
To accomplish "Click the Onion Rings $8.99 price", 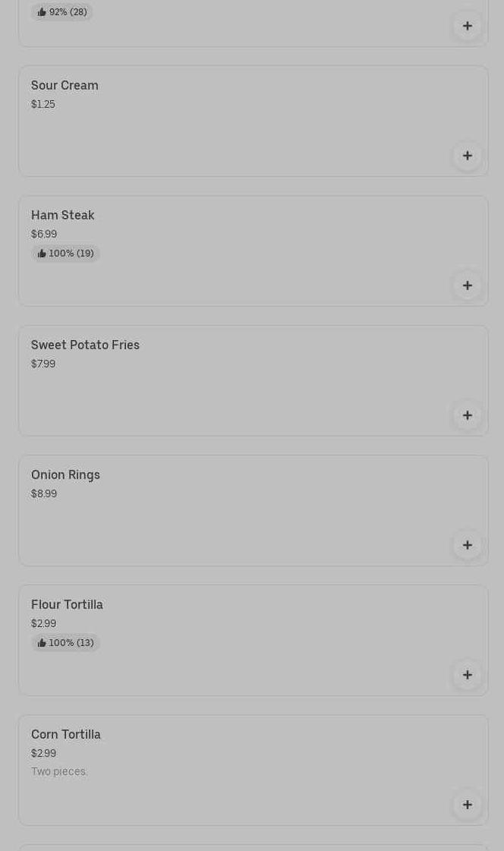I will point(44,494).
